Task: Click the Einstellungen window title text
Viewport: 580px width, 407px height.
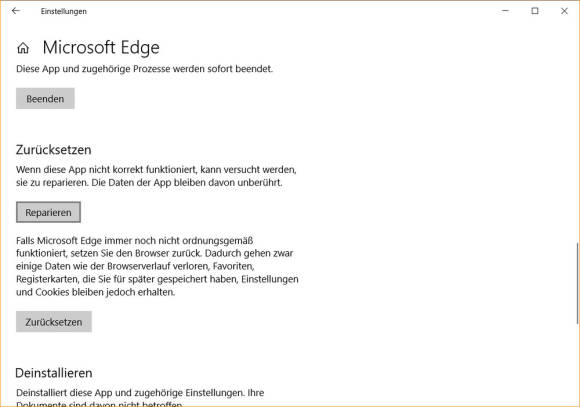Action: coord(64,11)
